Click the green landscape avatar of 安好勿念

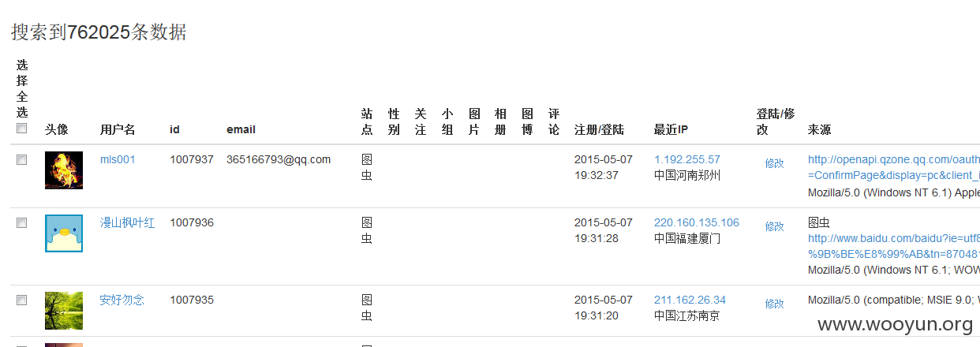click(x=64, y=311)
